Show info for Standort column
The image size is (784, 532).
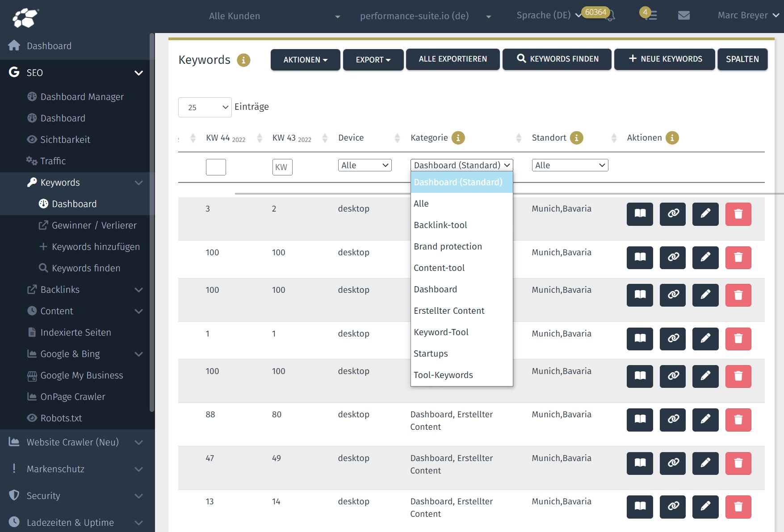576,138
